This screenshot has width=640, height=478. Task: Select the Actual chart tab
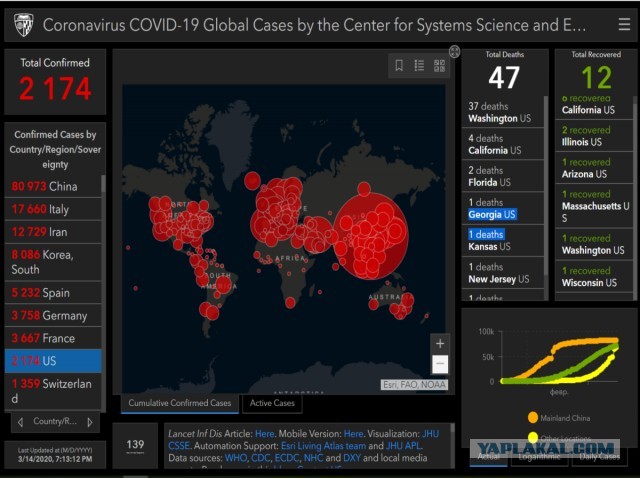click(488, 457)
